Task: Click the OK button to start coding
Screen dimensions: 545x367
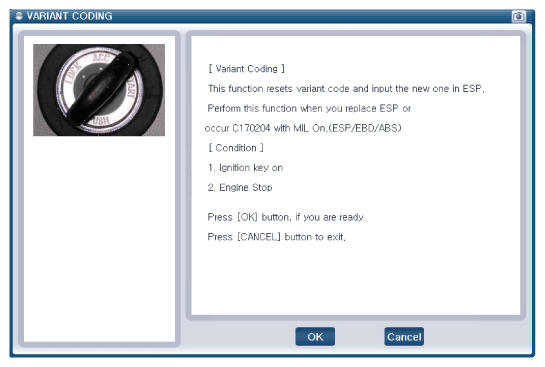Action: (x=315, y=336)
